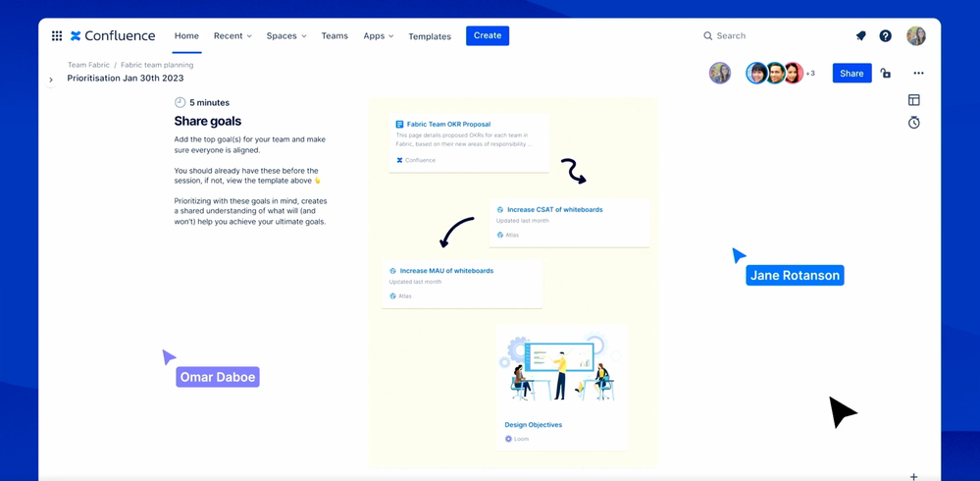Image resolution: width=980 pixels, height=481 pixels.
Task: Open the more actions ellipsis menu
Action: point(918,74)
